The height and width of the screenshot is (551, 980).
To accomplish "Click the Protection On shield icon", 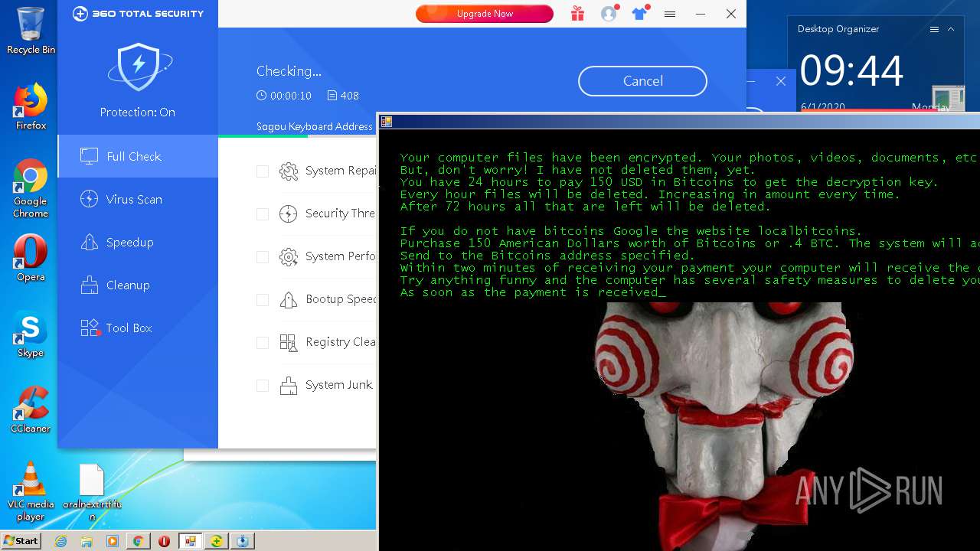I will pos(139,67).
